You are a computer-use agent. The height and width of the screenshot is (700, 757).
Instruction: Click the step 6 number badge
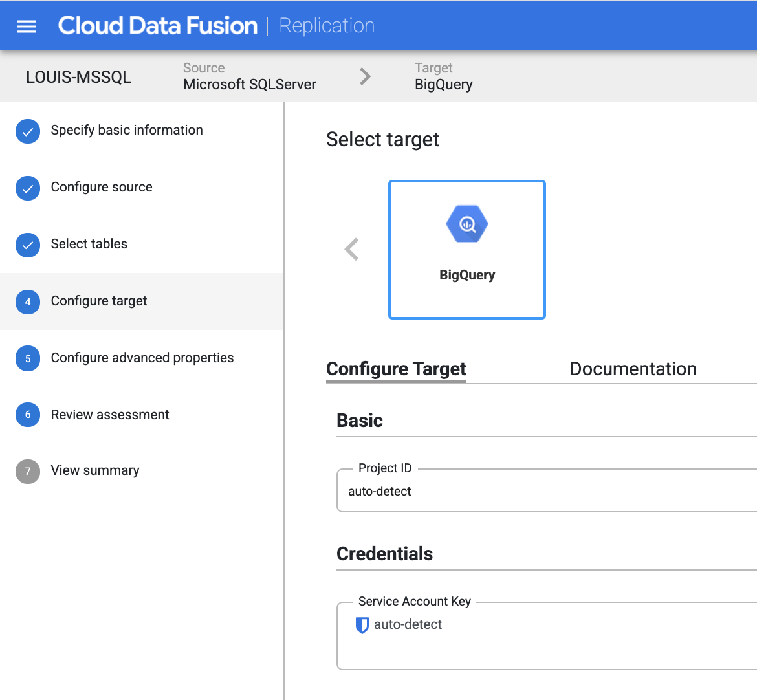click(28, 415)
